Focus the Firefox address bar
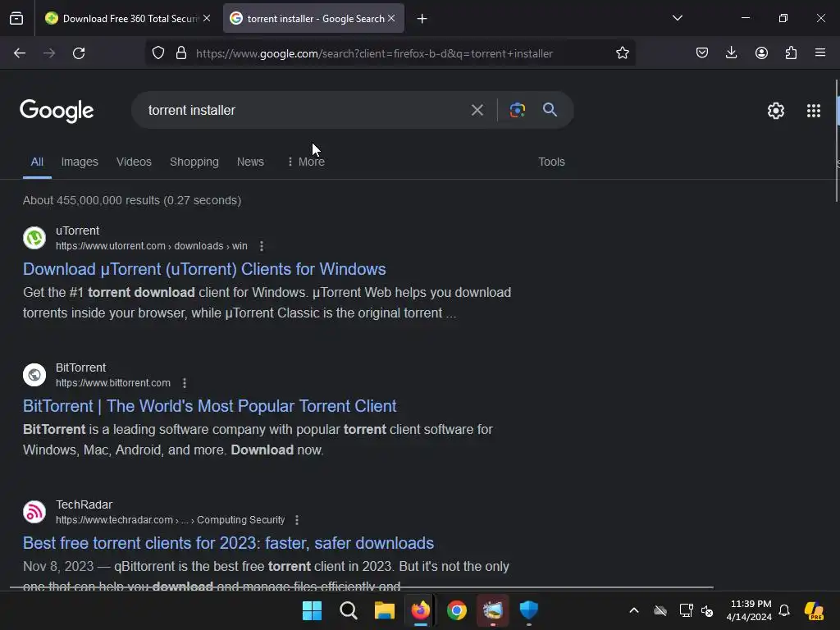 tap(390, 53)
